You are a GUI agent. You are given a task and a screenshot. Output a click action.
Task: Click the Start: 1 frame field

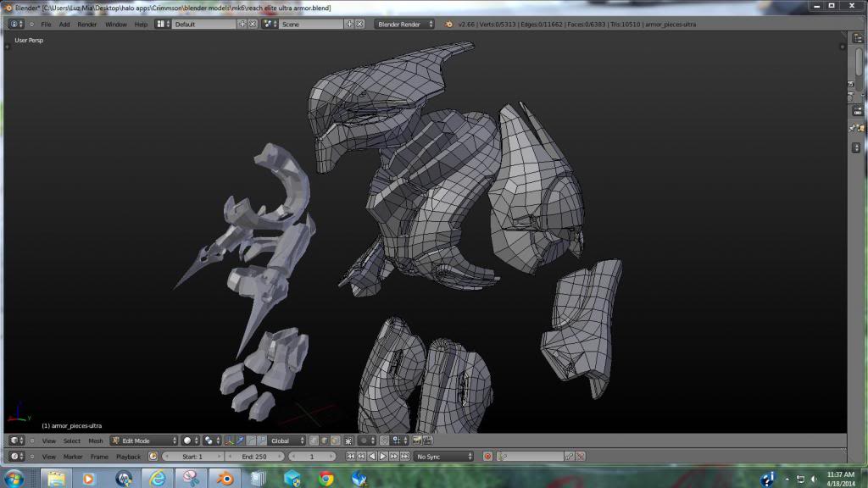point(192,457)
